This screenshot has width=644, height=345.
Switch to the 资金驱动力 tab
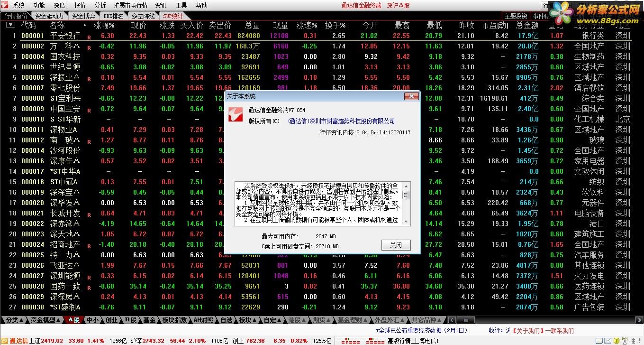(49, 16)
